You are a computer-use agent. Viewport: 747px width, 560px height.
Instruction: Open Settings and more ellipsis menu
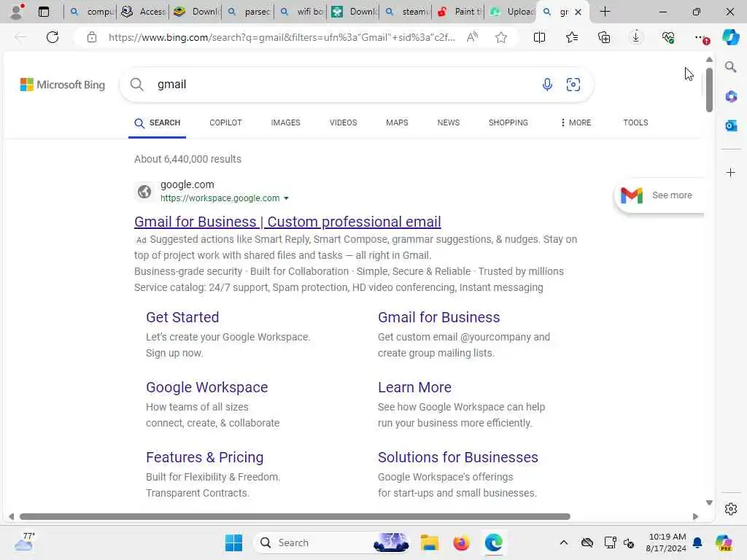(701, 37)
